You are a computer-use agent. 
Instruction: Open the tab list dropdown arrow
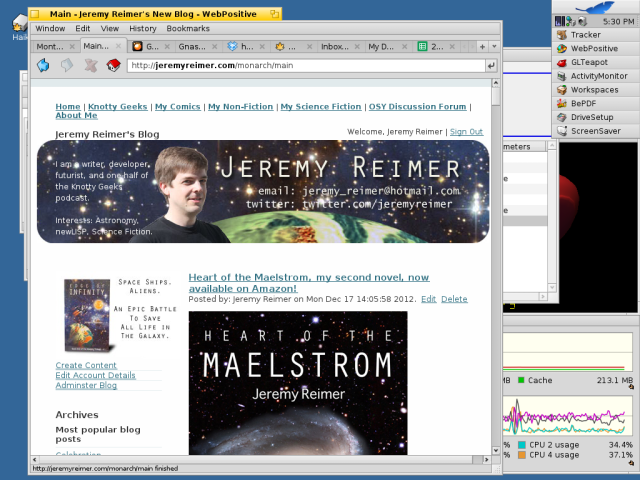point(494,47)
